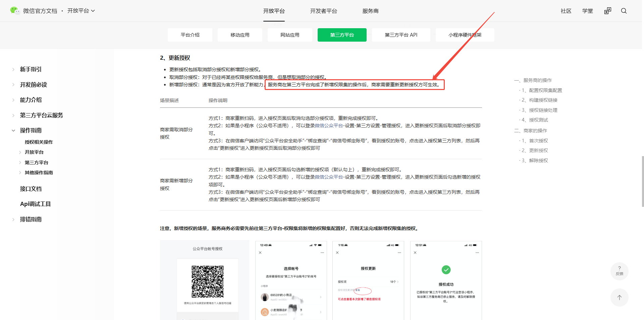The width and height of the screenshot is (644, 320).
Task: Open the 反馈 feedback button
Action: (620, 271)
